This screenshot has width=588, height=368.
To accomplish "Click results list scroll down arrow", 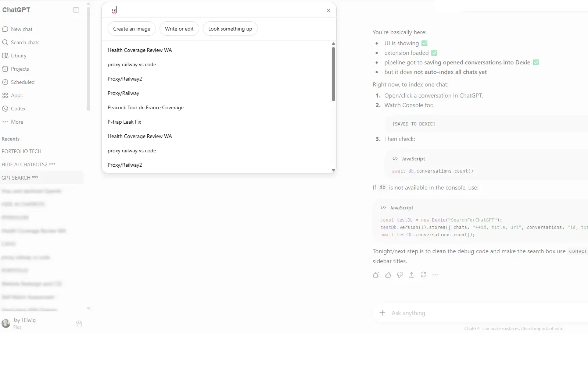I will coord(333,170).
